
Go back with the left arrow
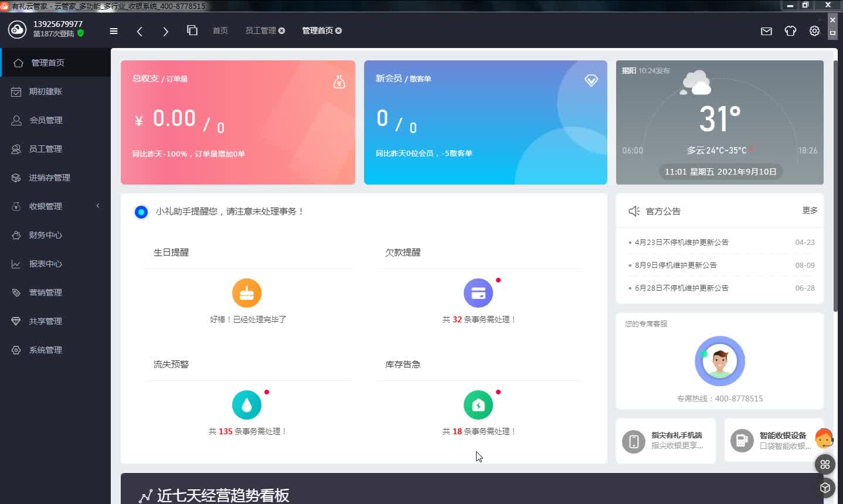(140, 31)
